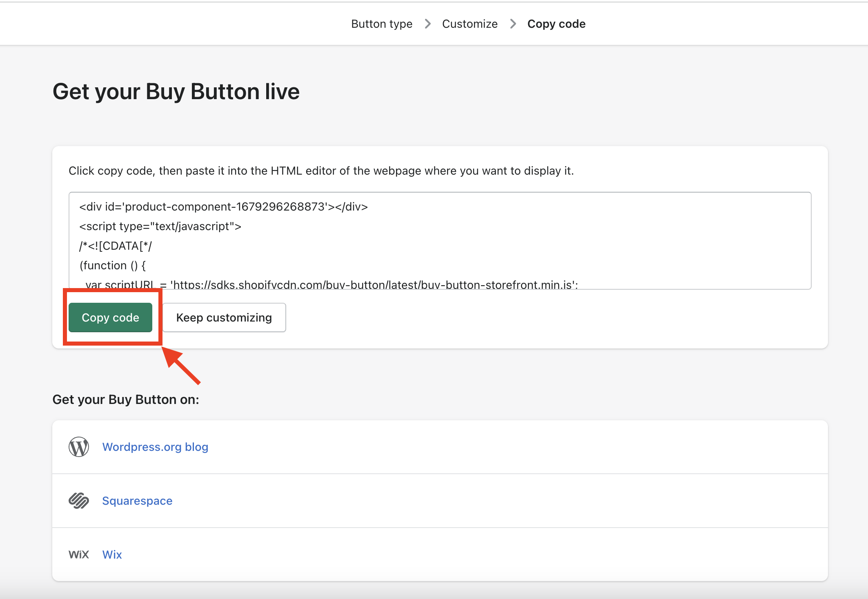The height and width of the screenshot is (599, 868).
Task: Click Keep customizing button
Action: (x=224, y=317)
